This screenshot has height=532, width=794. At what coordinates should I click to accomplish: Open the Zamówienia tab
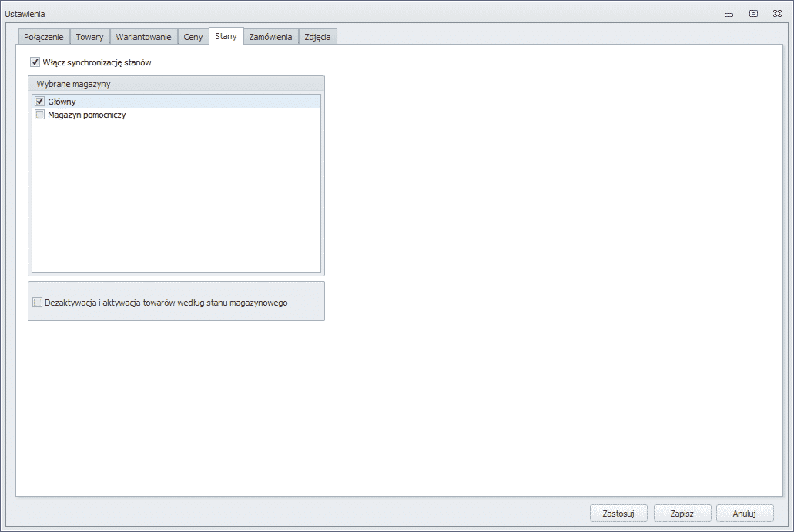[x=270, y=37]
